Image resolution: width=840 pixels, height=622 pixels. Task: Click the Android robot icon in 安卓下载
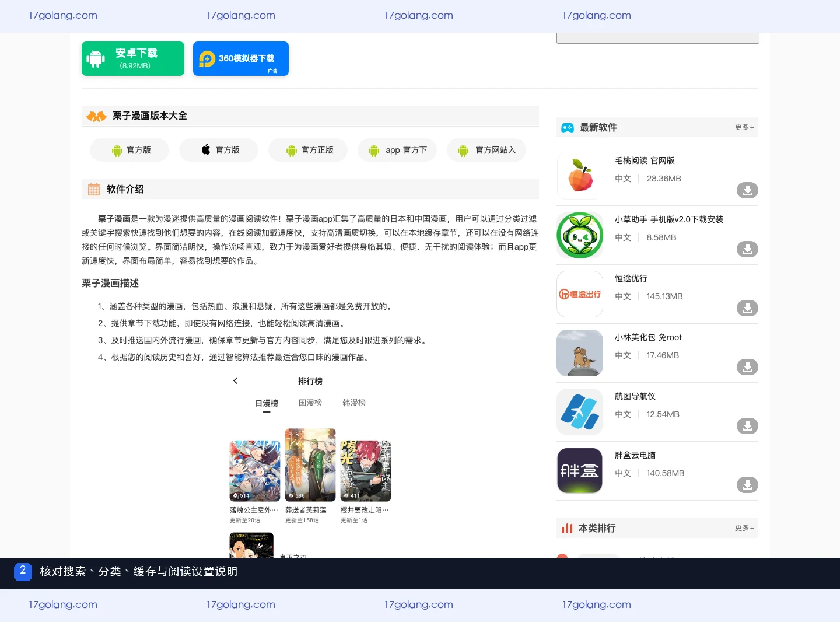(x=96, y=58)
